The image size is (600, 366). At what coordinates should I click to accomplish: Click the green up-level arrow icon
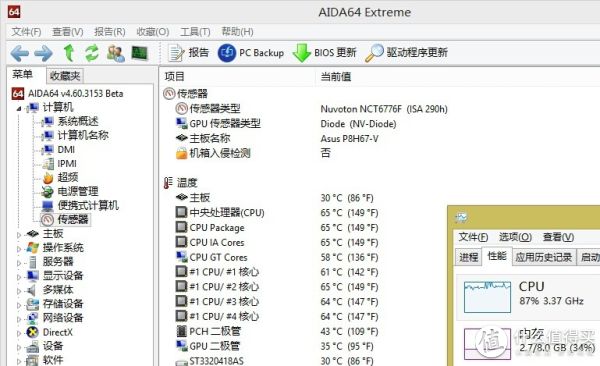pos(69,53)
